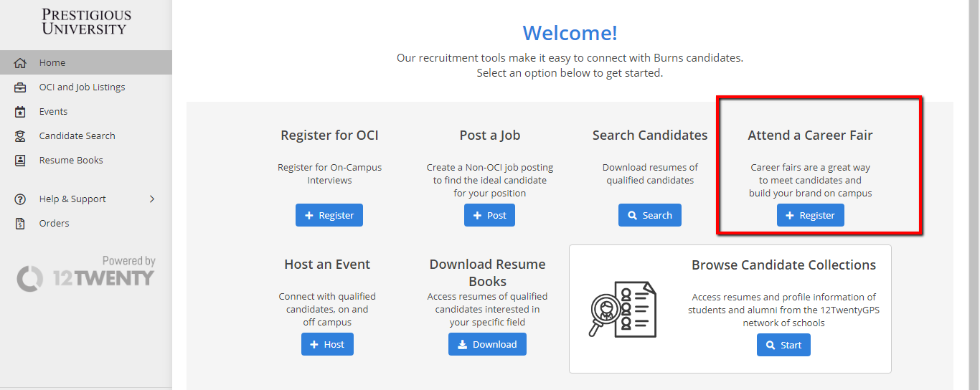Open the Resume Books menu item
Viewport: 980px width, 390px height.
coord(71,161)
